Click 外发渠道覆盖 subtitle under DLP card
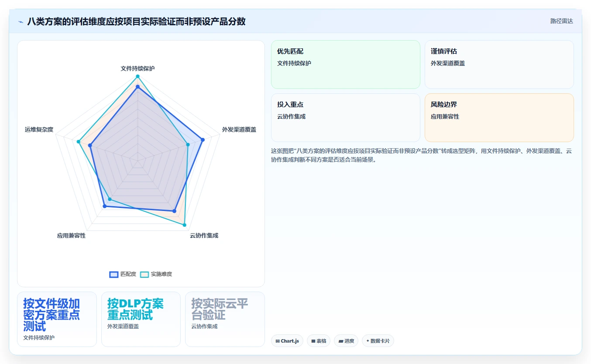 click(123, 326)
